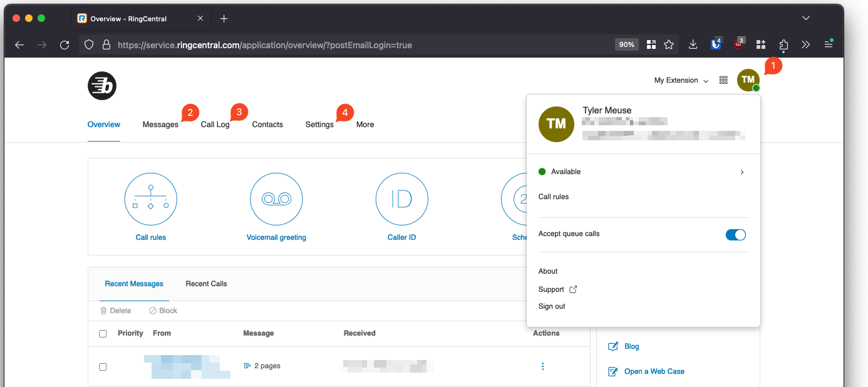Open the Voicemail greeting icon
Screen dimensions: 868x387
click(276, 199)
